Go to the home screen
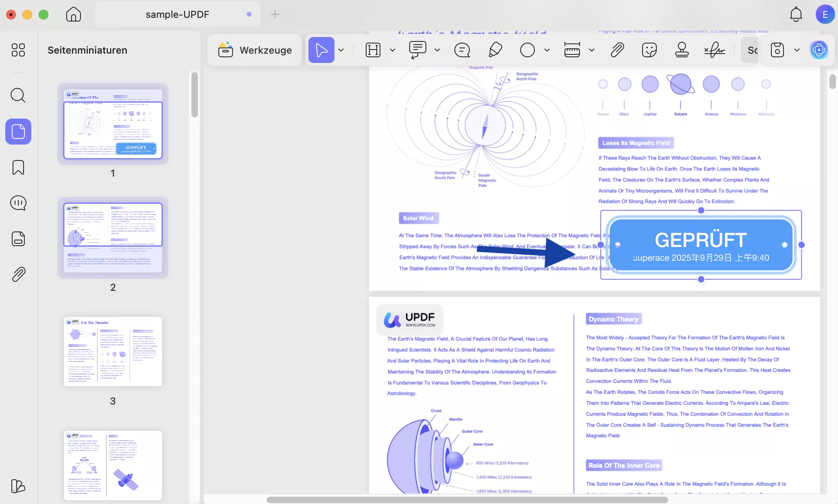This screenshot has width=838, height=504. coord(74,14)
